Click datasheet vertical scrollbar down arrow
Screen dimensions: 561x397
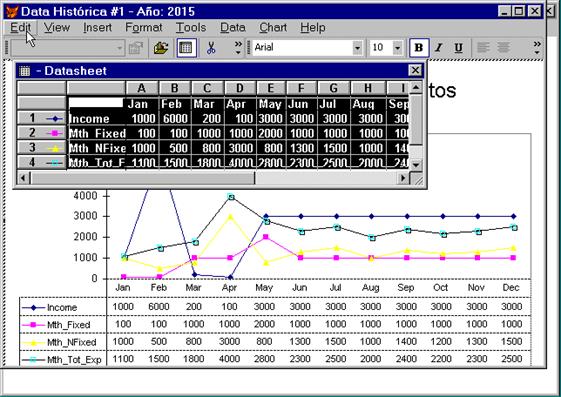(416, 165)
